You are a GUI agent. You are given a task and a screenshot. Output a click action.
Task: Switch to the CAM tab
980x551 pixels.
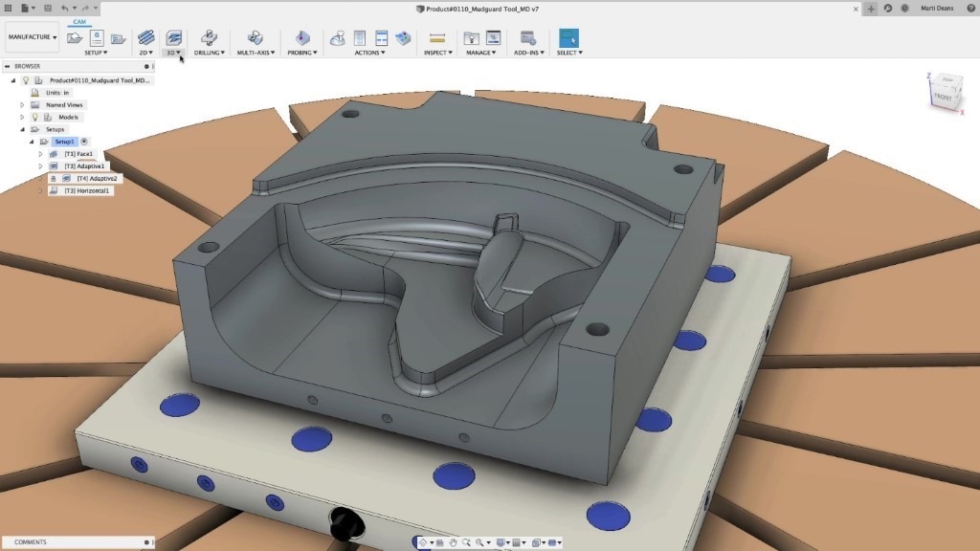[x=79, y=21]
